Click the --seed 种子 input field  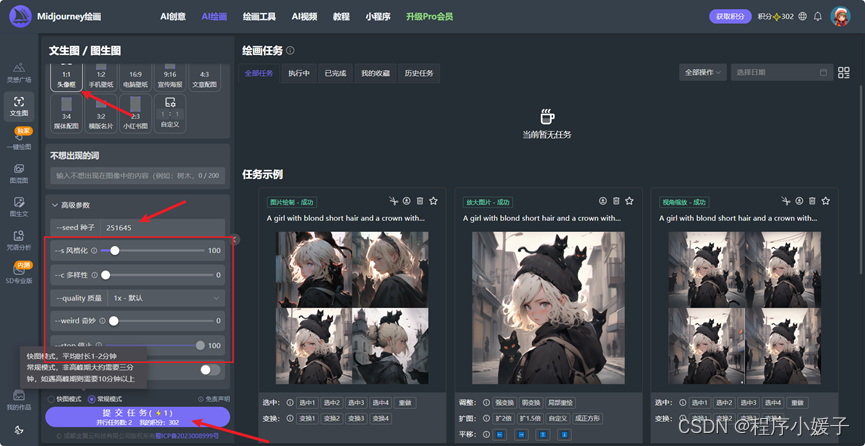click(x=162, y=227)
